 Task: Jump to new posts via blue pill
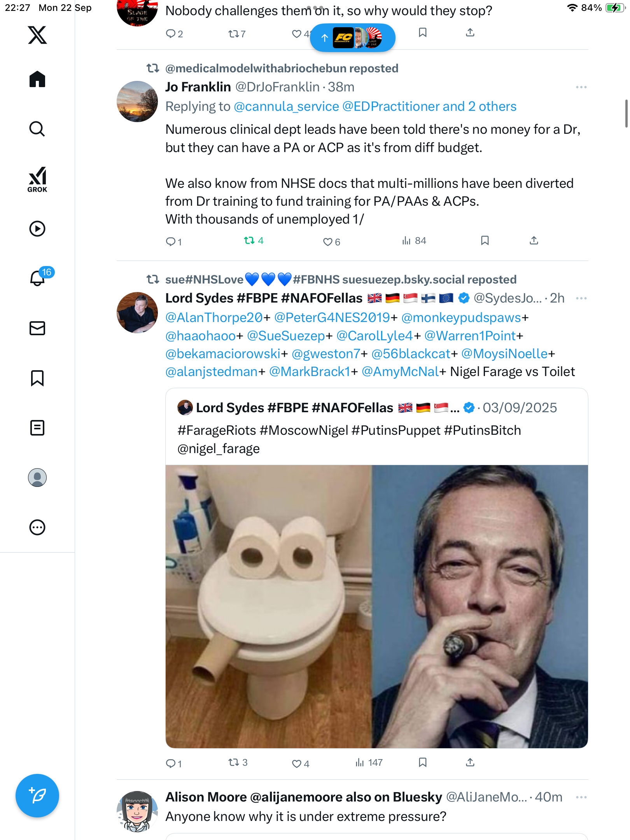click(352, 38)
